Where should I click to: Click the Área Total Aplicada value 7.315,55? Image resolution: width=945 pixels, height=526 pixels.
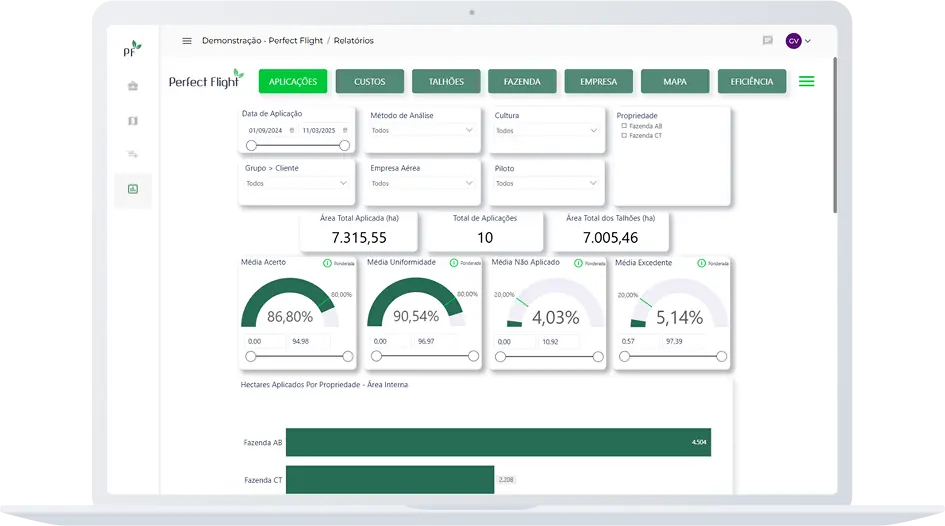pyautogui.click(x=359, y=238)
